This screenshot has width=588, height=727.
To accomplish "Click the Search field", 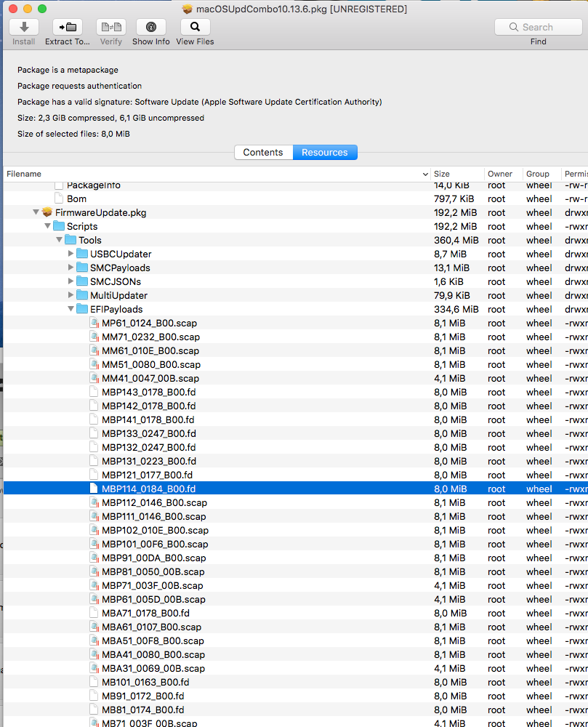I will point(538,27).
